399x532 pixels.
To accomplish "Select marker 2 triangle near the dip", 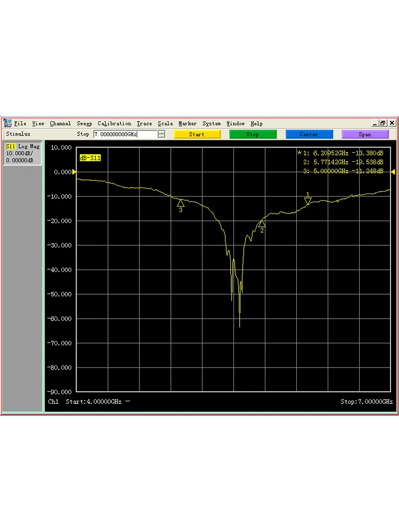I will click(x=262, y=224).
